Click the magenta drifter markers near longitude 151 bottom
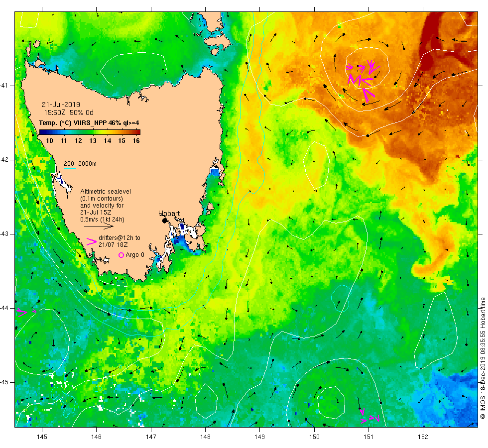 tap(369, 416)
